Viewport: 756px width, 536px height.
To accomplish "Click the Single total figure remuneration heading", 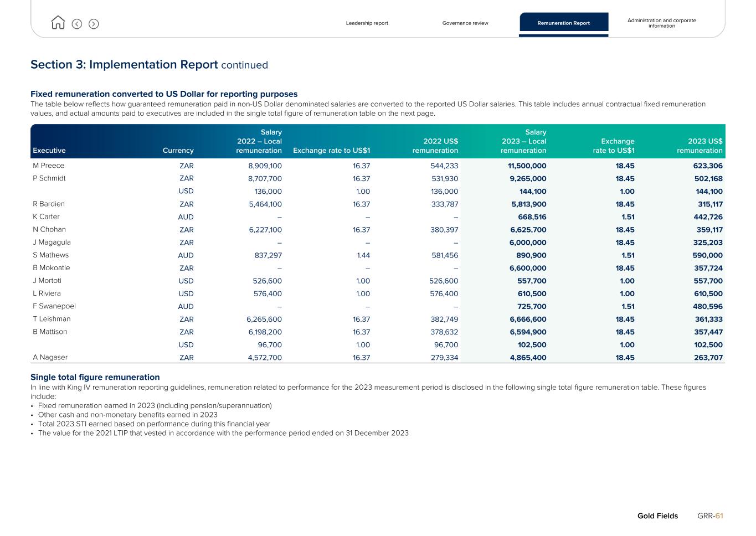I will click(x=95, y=377).
